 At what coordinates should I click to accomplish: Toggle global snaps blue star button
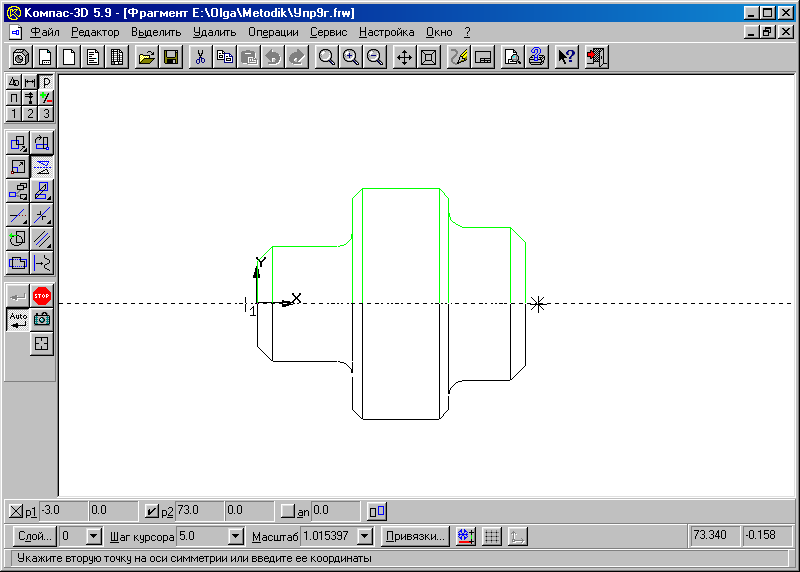coord(466,536)
